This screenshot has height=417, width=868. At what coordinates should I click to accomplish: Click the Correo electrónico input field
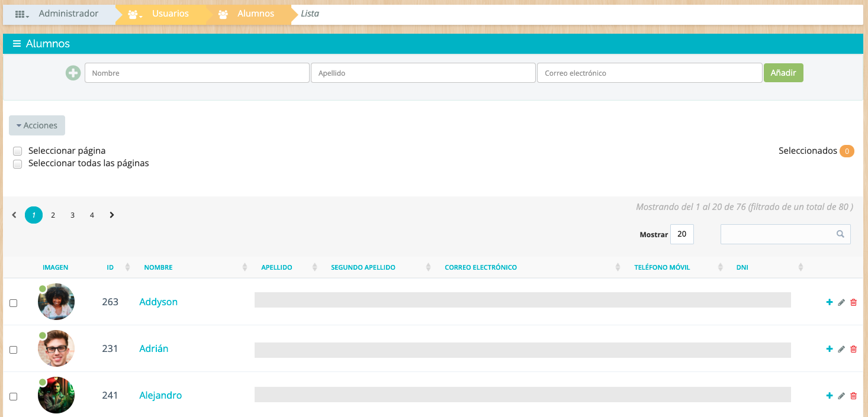click(650, 73)
